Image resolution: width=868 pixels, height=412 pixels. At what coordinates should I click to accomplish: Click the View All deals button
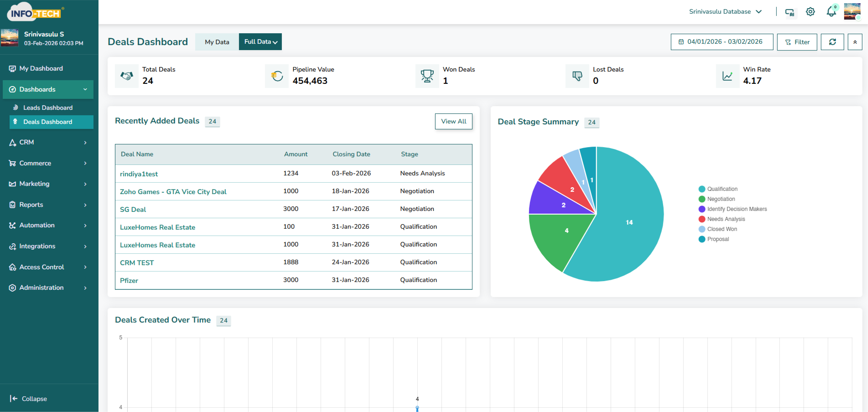click(453, 121)
